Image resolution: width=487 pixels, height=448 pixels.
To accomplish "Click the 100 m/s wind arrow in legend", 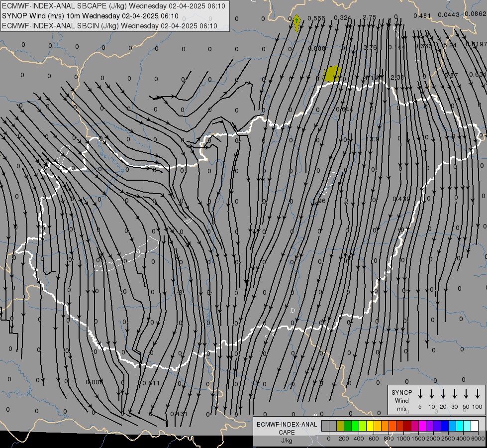I will 478,394.
